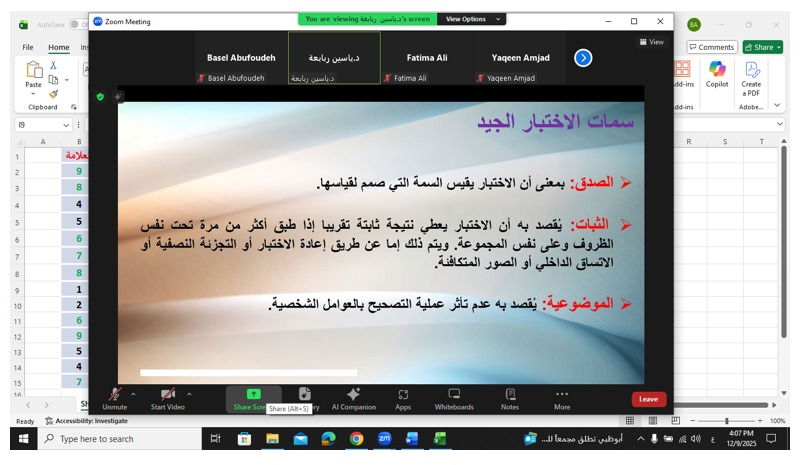Open Whiteboards in Zoom

pos(454,397)
